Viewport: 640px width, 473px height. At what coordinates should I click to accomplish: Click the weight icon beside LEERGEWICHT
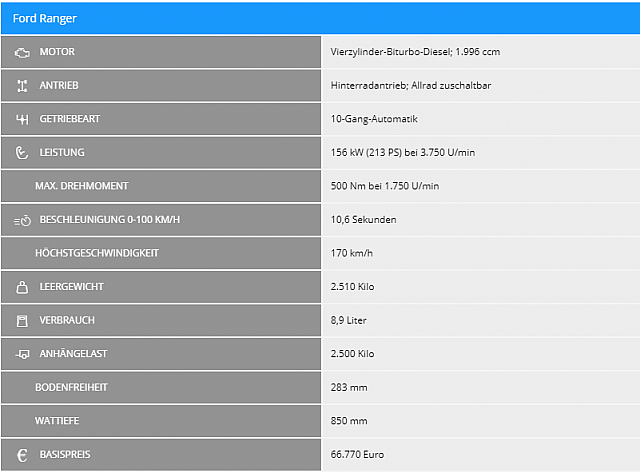point(22,287)
